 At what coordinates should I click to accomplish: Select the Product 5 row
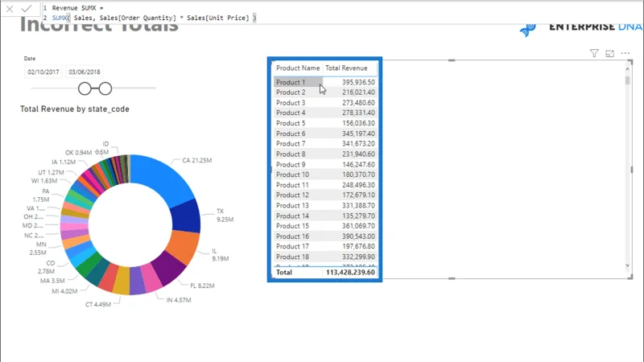click(x=325, y=123)
